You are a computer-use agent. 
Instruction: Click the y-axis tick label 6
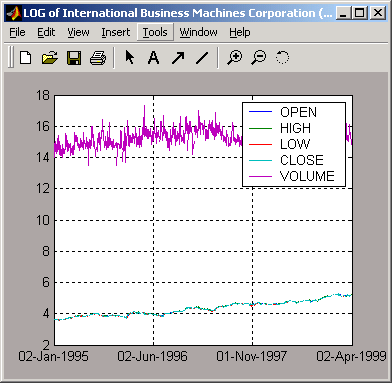[46, 282]
